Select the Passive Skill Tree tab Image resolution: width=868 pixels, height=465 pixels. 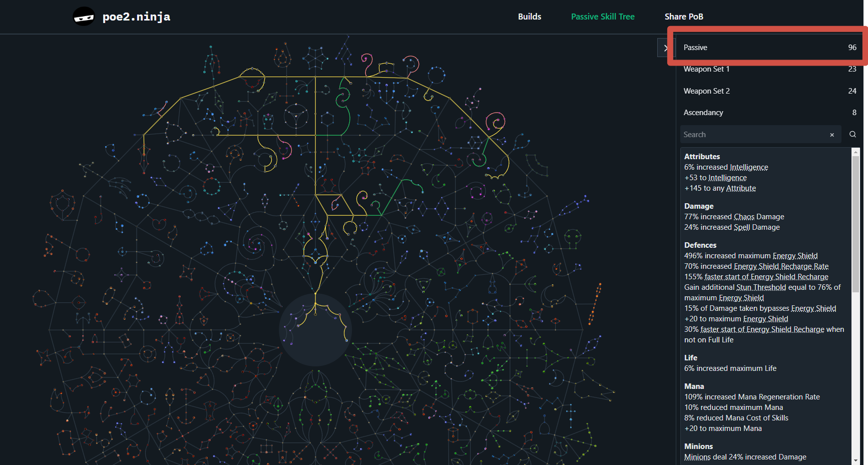[x=603, y=17]
